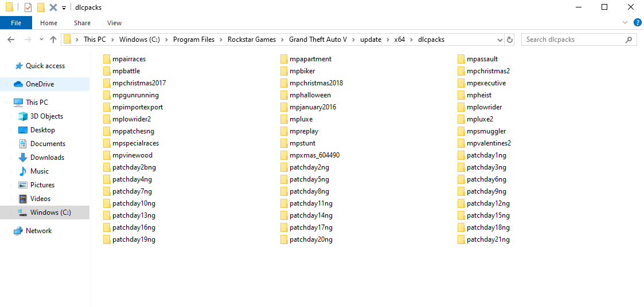Click the search magnifier icon
This screenshot has height=307, width=644.
[x=629, y=40]
